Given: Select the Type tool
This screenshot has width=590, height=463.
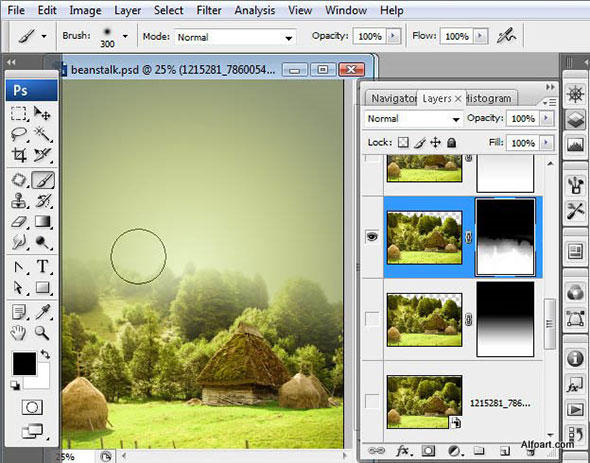Looking at the screenshot, I should click(x=43, y=267).
